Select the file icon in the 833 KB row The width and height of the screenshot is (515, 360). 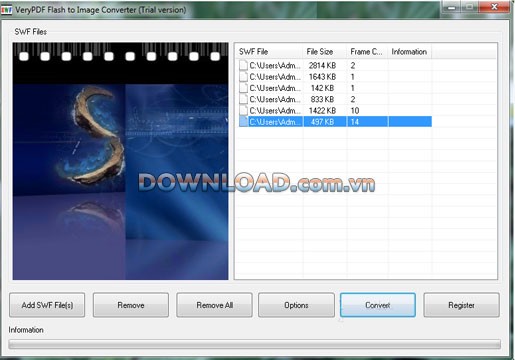[x=243, y=99]
